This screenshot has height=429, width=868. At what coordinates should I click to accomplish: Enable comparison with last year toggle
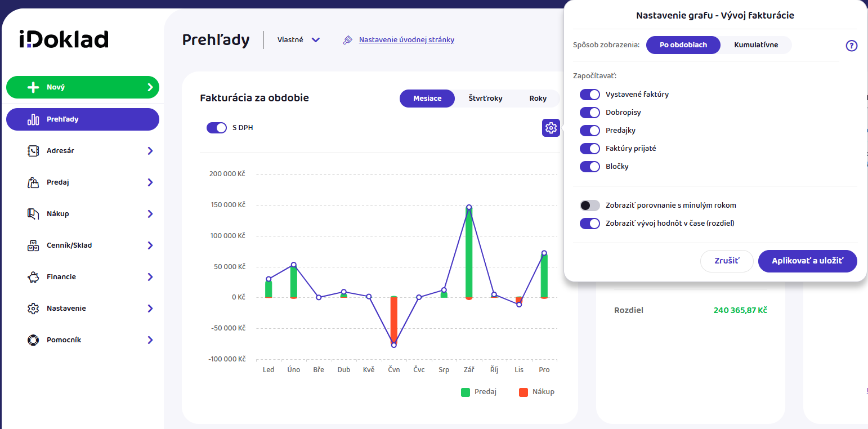[590, 205]
